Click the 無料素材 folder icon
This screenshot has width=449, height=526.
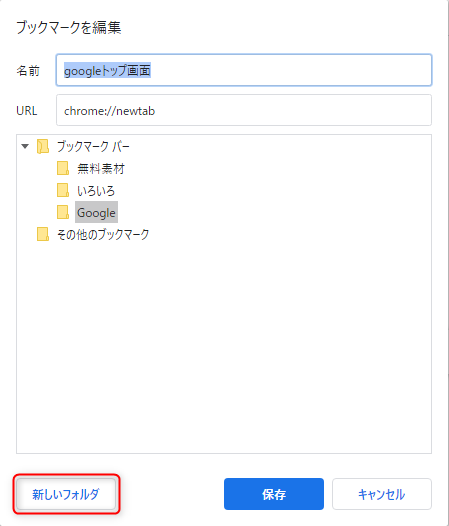63,168
